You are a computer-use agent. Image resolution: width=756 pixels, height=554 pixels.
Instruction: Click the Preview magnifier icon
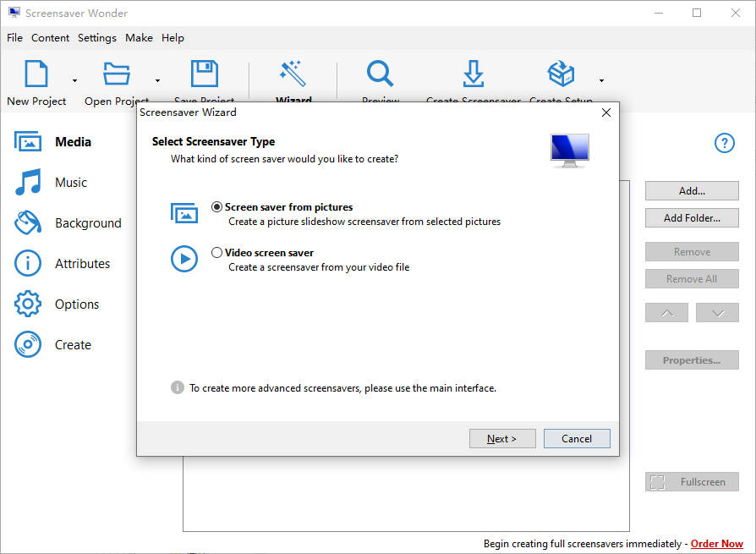[381, 74]
